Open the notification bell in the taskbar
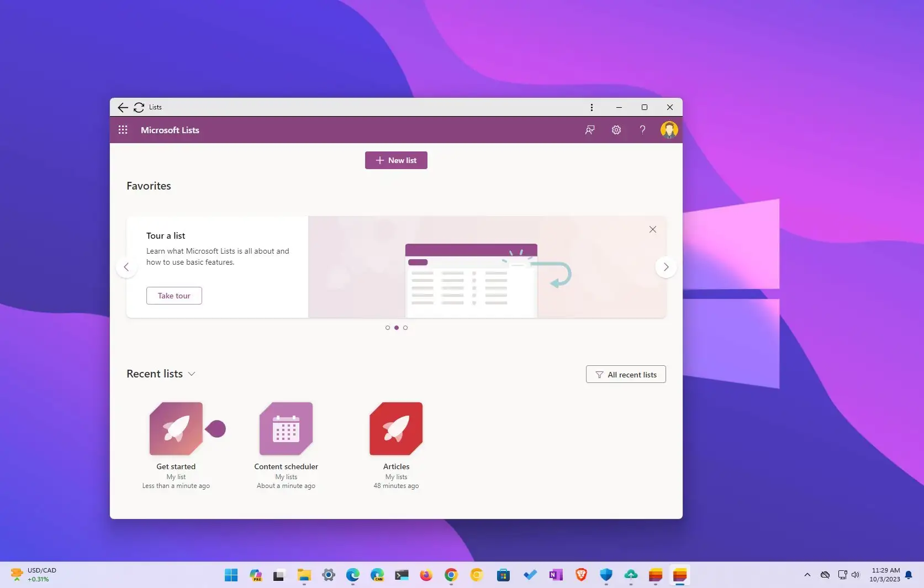The width and height of the screenshot is (924, 588). point(909,575)
